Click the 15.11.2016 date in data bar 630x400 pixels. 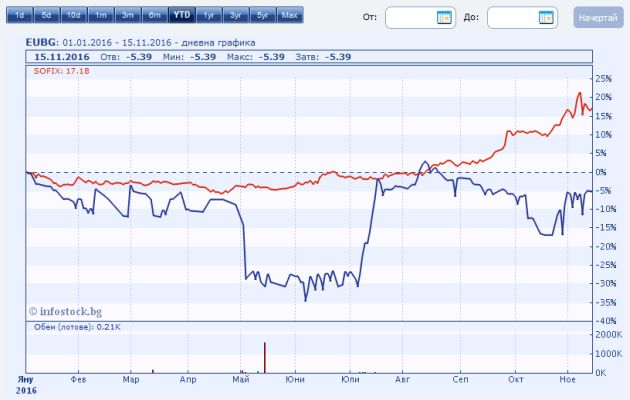[62, 57]
